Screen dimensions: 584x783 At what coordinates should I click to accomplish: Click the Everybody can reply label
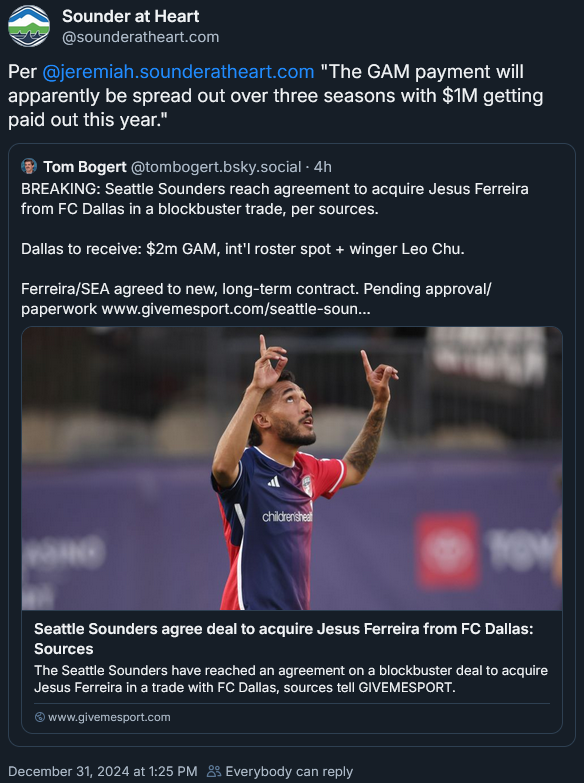289,771
